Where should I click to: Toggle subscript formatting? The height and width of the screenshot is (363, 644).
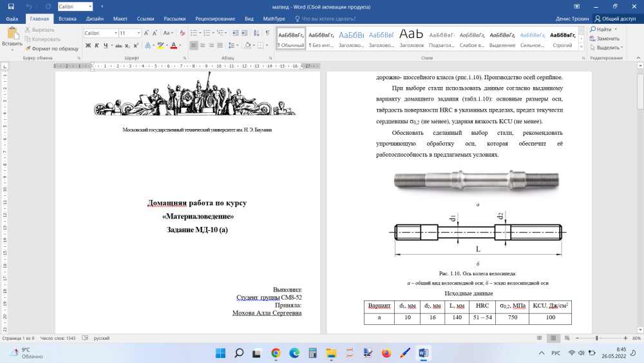(x=127, y=45)
